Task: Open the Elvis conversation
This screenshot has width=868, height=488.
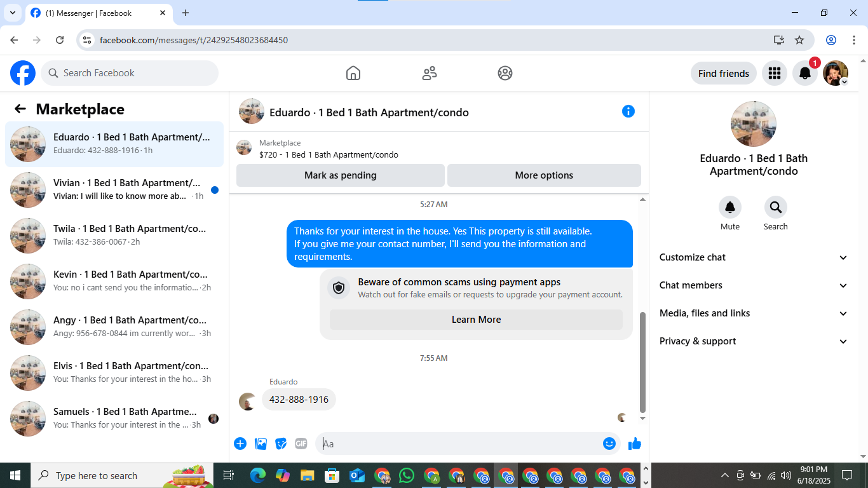Action: click(114, 373)
